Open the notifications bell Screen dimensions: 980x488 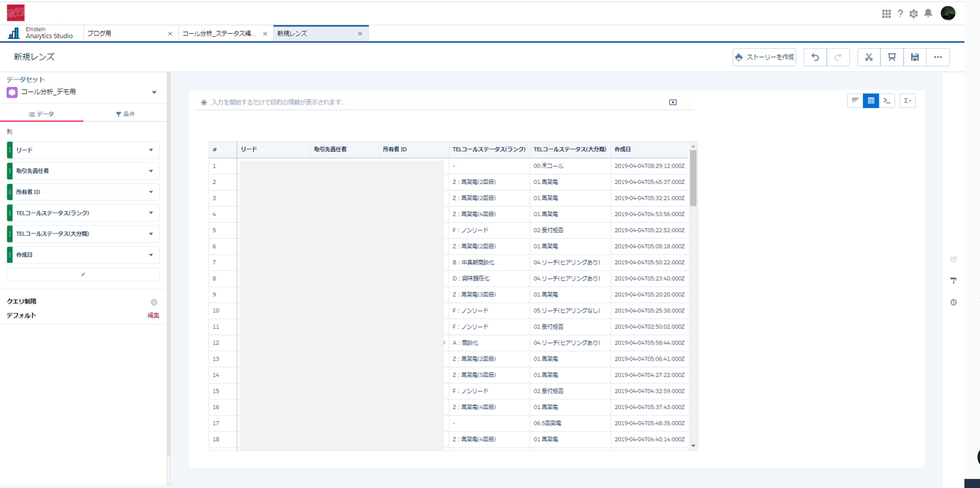(928, 14)
